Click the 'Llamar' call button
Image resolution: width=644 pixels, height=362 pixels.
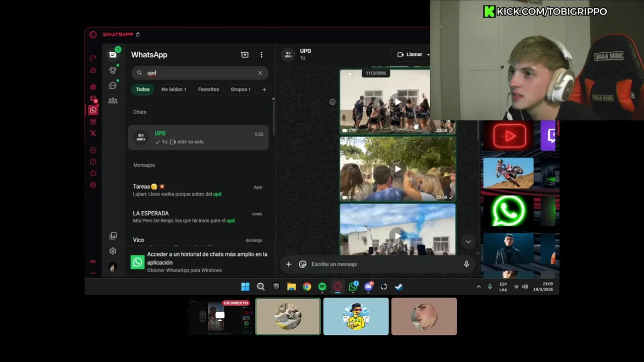point(410,55)
